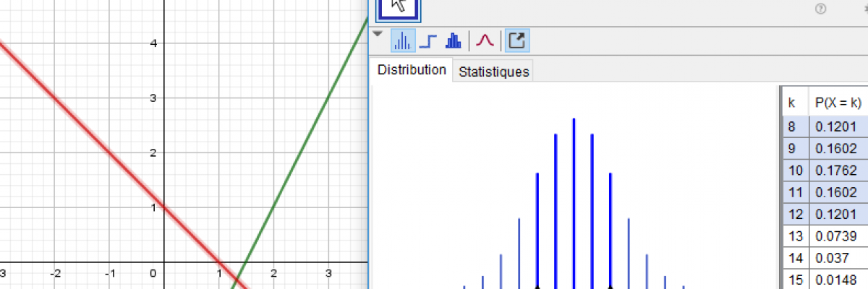Select the red line in graph
868x289 pixels.
[109, 152]
